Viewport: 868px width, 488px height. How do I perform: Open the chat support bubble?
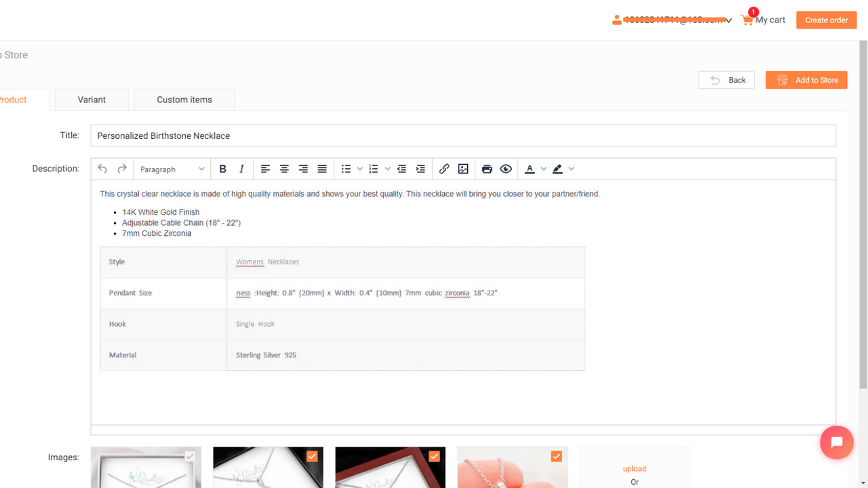(837, 443)
